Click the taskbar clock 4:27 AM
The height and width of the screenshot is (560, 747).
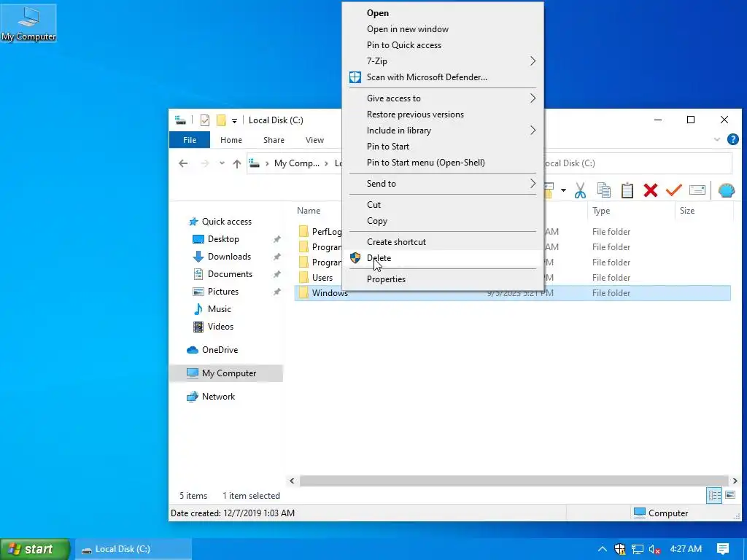(686, 549)
